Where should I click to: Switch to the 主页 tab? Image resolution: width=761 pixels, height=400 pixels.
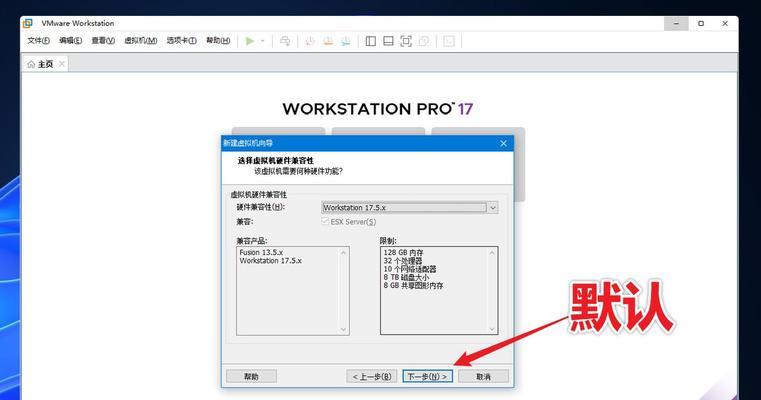point(45,64)
